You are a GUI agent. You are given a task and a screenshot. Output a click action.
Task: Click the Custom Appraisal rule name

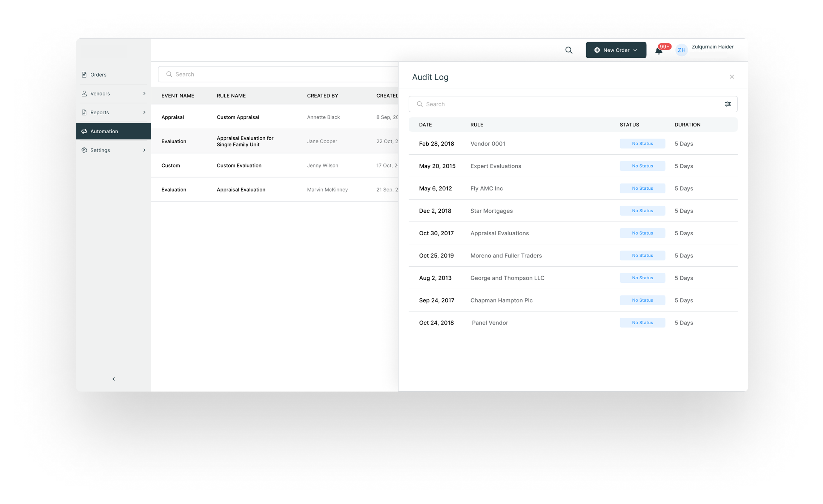coord(238,117)
